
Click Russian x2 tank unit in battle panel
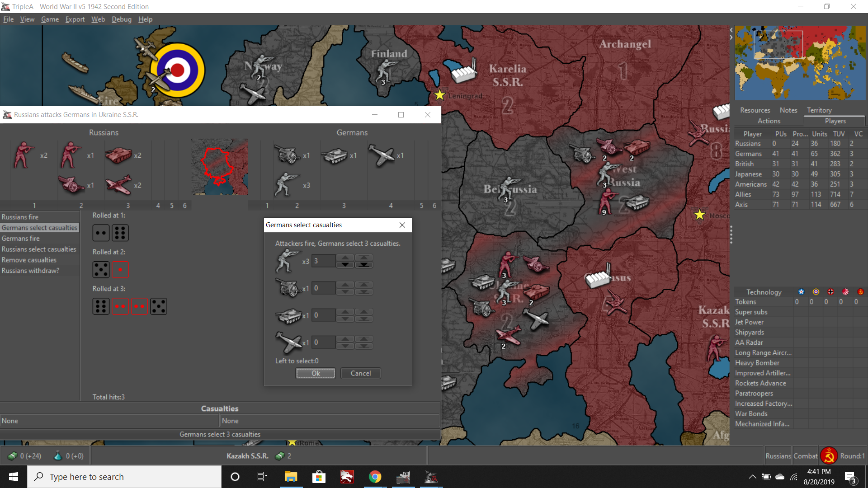point(118,155)
